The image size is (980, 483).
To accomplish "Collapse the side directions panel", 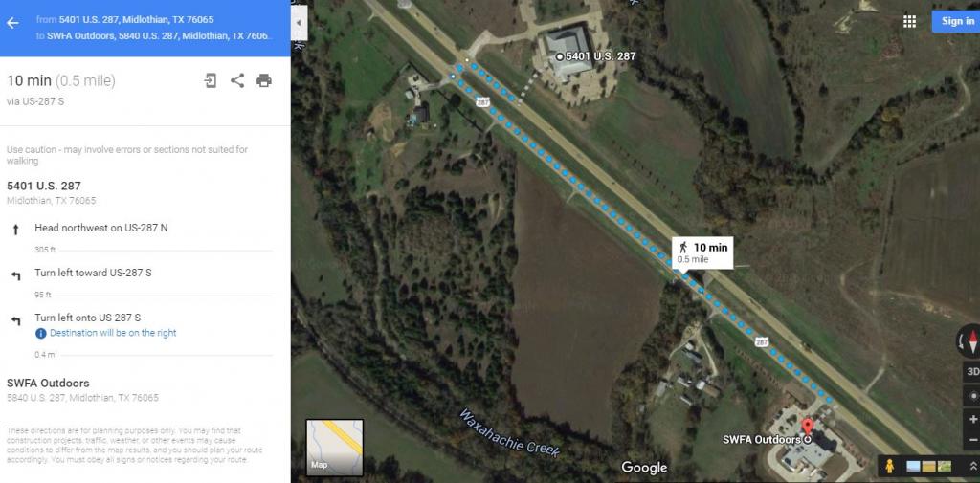I will tap(299, 23).
